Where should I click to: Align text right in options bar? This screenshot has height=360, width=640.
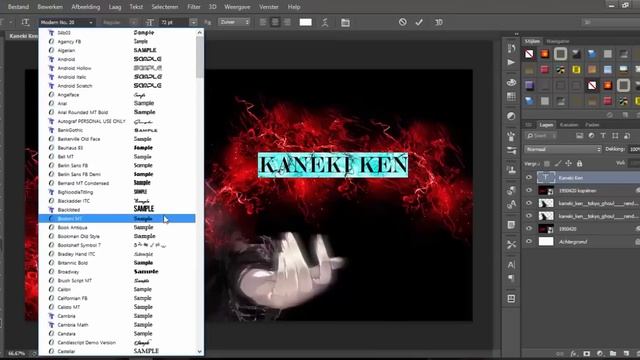pyautogui.click(x=287, y=22)
